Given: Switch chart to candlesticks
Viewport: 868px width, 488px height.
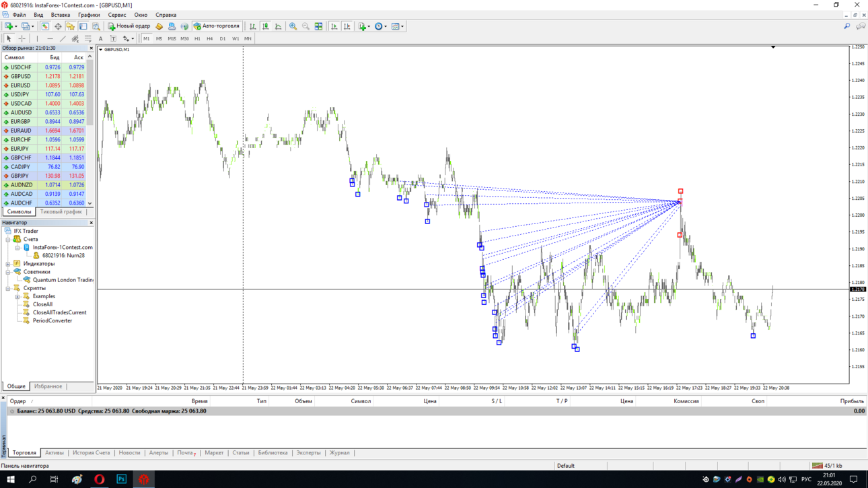Looking at the screenshot, I should [266, 26].
